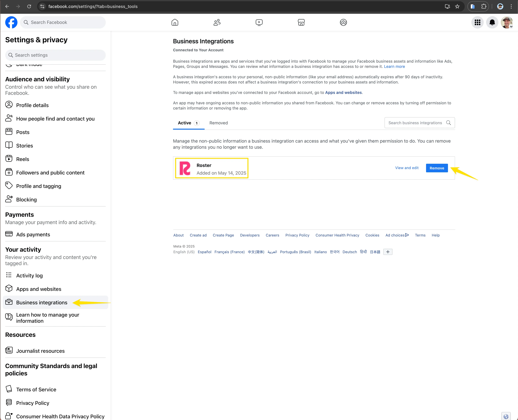Switch to the Active tab

[x=189, y=123]
